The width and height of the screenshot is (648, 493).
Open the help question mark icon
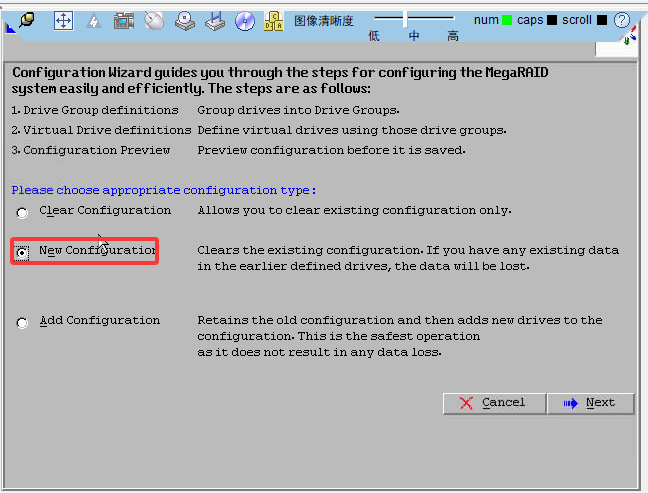coord(622,20)
